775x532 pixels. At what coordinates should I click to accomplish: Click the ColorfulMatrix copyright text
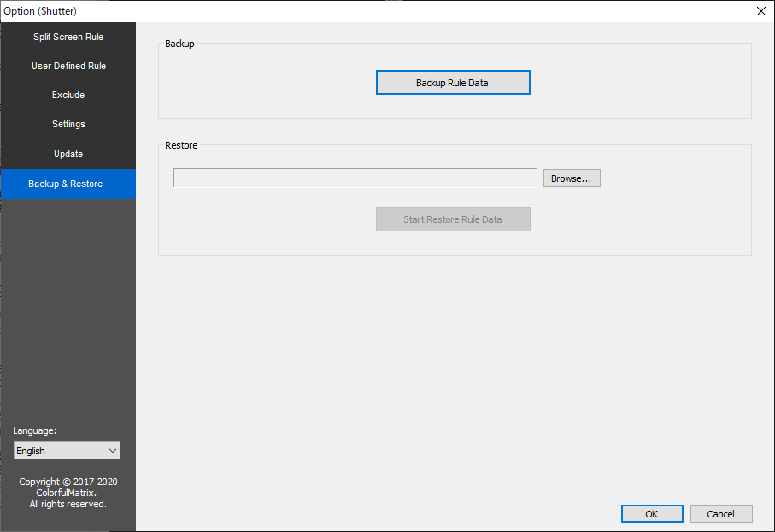click(68, 493)
